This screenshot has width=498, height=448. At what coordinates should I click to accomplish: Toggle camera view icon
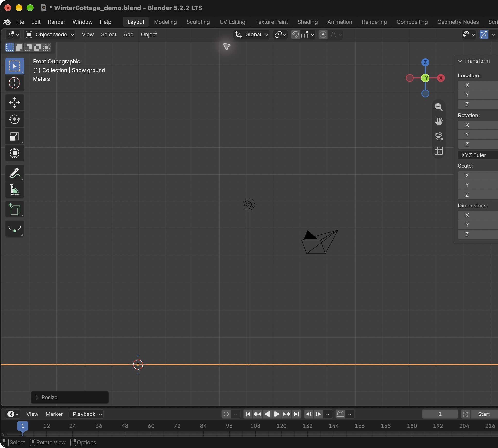(439, 136)
